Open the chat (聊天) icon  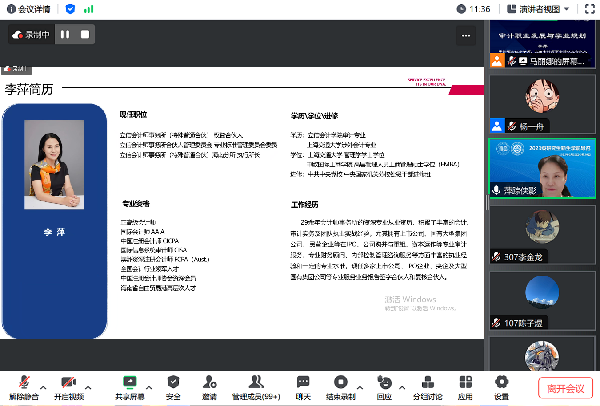pyautogui.click(x=303, y=384)
